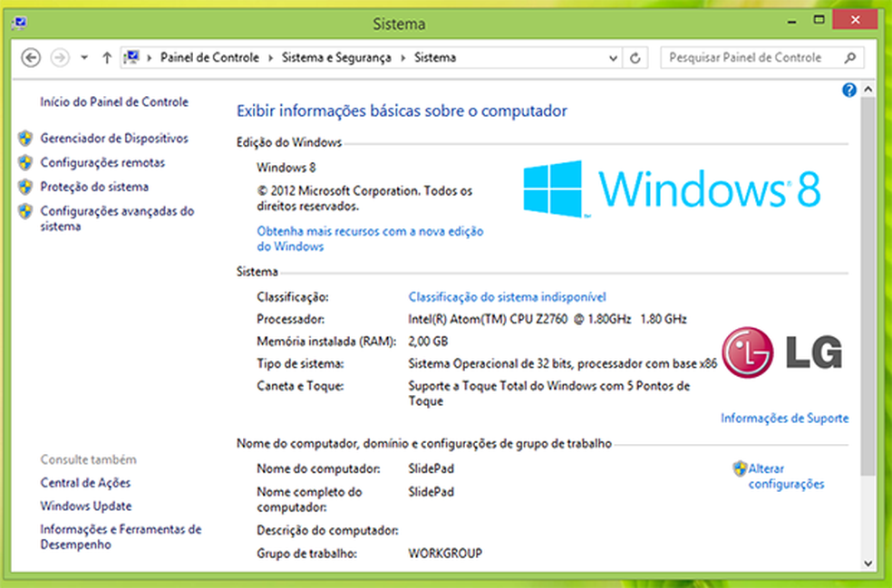Open the Windows Update link
This screenshot has width=892, height=588.
(x=85, y=506)
